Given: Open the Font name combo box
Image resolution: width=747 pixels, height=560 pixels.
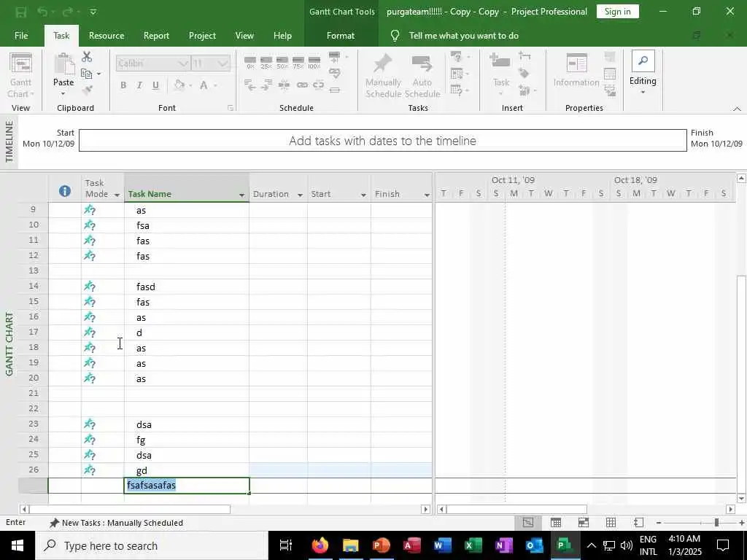Looking at the screenshot, I should click(153, 63).
